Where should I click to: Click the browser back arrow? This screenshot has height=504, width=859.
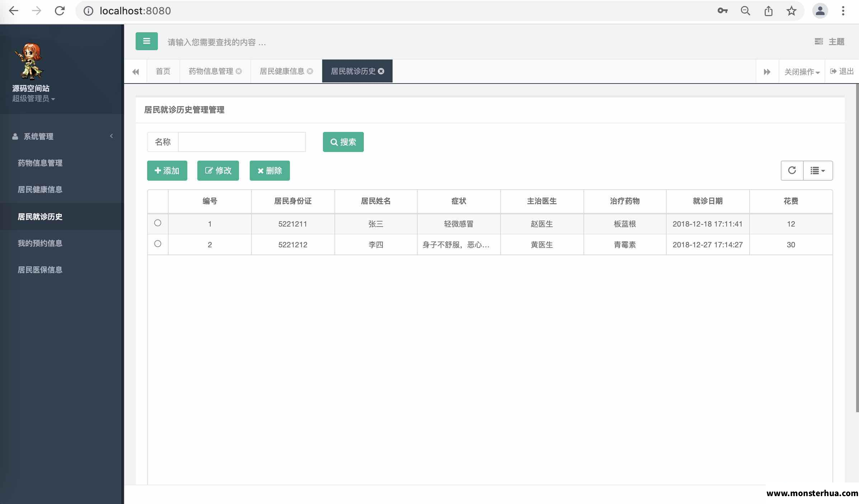tap(14, 11)
